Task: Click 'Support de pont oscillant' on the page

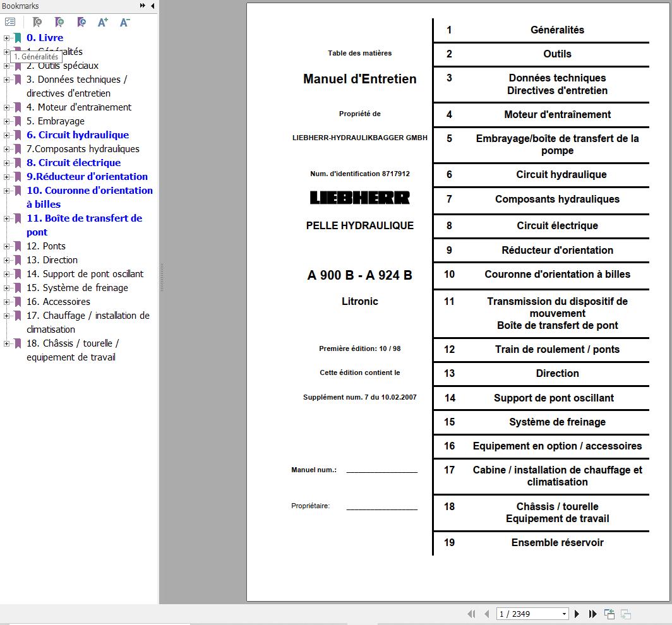Action: click(554, 398)
